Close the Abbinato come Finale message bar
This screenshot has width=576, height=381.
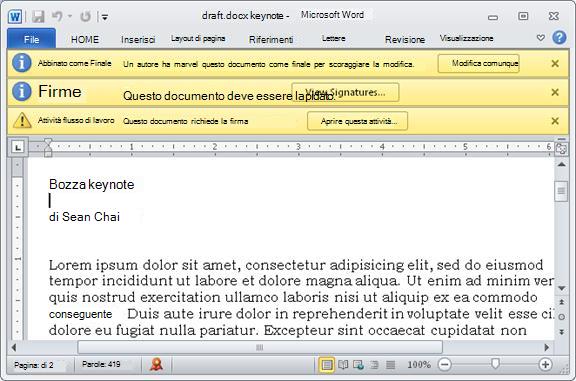tap(555, 64)
